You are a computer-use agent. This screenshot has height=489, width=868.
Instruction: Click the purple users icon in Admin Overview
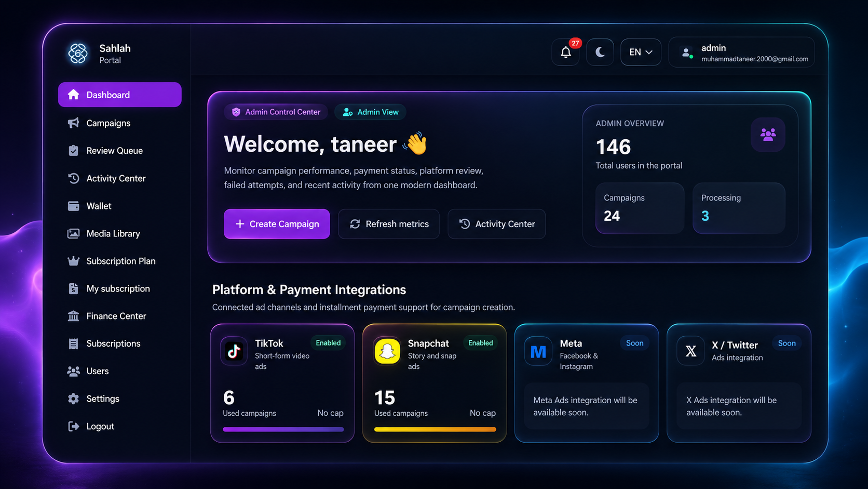(x=768, y=135)
